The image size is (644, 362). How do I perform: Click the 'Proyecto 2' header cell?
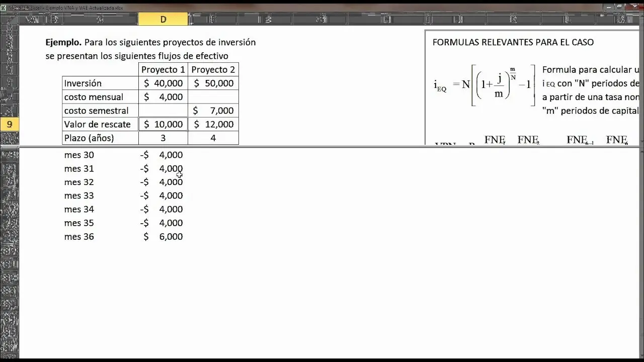[213, 69]
